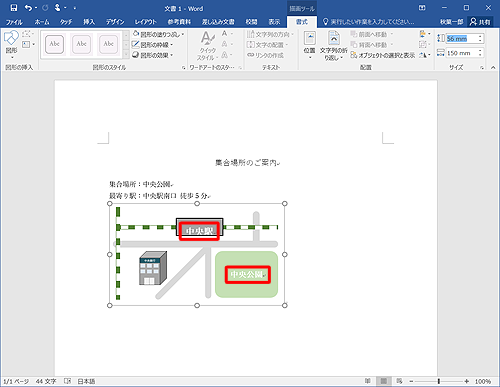Open the align objects dropdown icon
Image resolution: width=500 pixels, height=387 pixels.
425,34
